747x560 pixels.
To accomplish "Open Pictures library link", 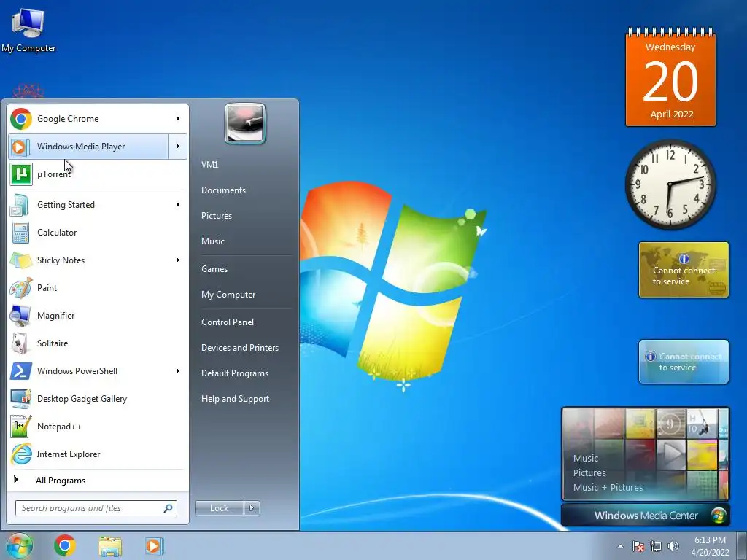I will tap(216, 216).
